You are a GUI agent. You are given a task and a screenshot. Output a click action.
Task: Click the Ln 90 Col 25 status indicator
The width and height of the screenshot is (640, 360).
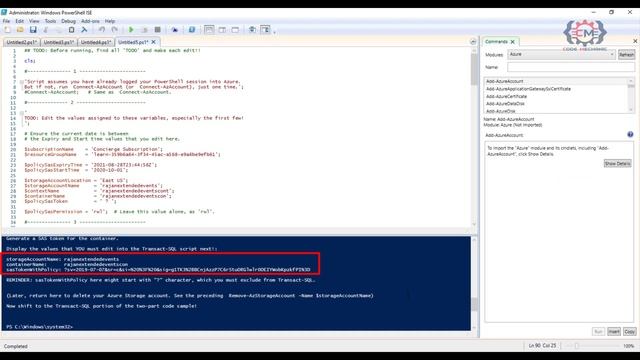(x=542, y=346)
